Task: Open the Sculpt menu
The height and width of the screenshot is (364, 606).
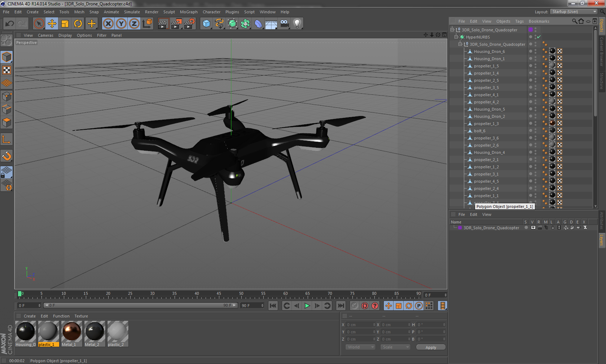Action: pyautogui.click(x=169, y=12)
